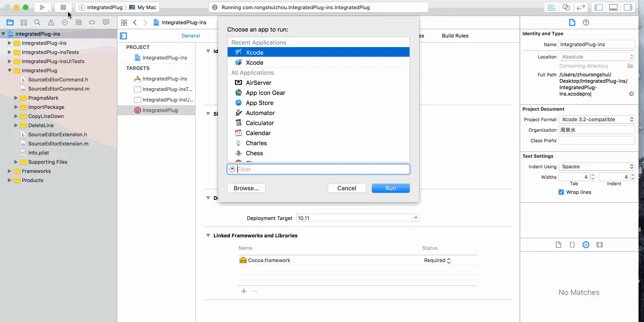Click the Run (play) button in toolbar
The width and height of the screenshot is (644, 322).
pos(43,7)
